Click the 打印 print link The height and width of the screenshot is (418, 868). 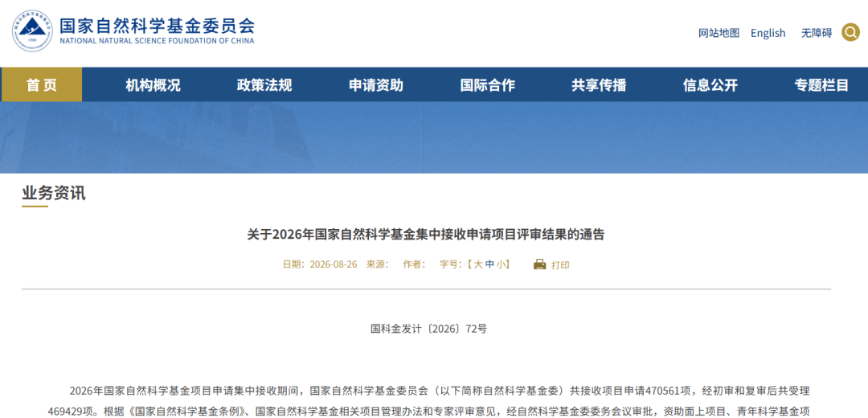tap(560, 264)
